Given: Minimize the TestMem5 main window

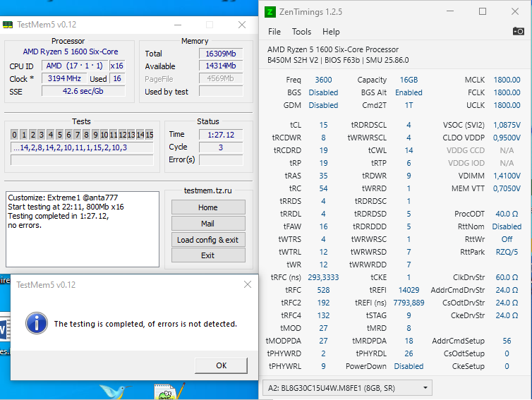Looking at the screenshot, I should (178, 25).
